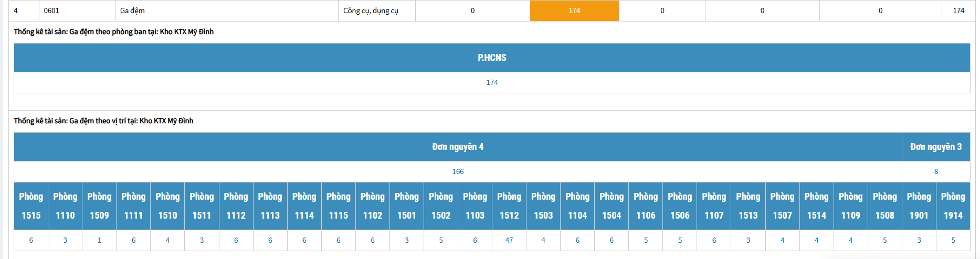The height and width of the screenshot is (259, 980).
Task: Click the Phòng 1901 column header
Action: click(x=919, y=206)
